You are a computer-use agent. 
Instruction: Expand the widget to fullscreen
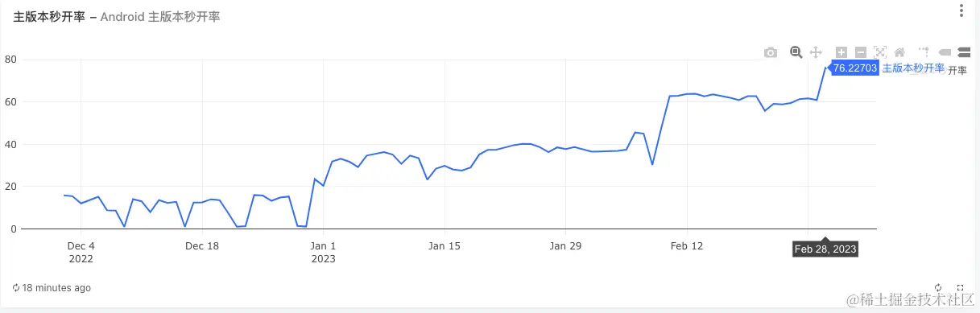[x=960, y=287]
